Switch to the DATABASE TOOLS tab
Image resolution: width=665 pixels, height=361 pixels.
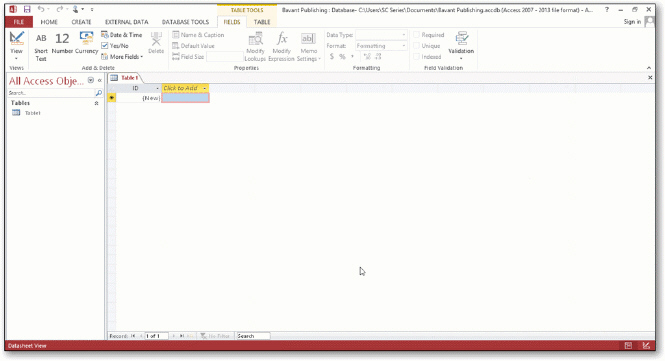point(185,22)
